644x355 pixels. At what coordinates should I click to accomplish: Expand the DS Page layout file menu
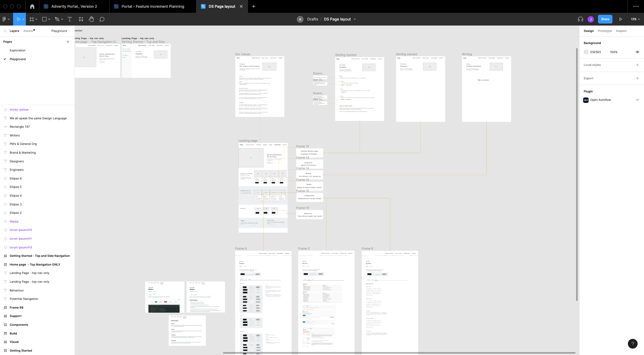click(x=355, y=19)
